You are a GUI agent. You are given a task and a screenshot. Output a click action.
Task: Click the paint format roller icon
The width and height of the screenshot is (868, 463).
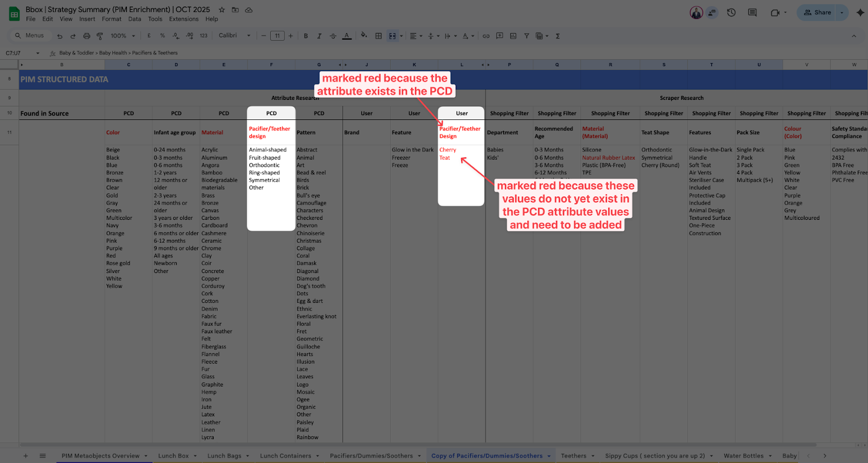click(x=100, y=36)
